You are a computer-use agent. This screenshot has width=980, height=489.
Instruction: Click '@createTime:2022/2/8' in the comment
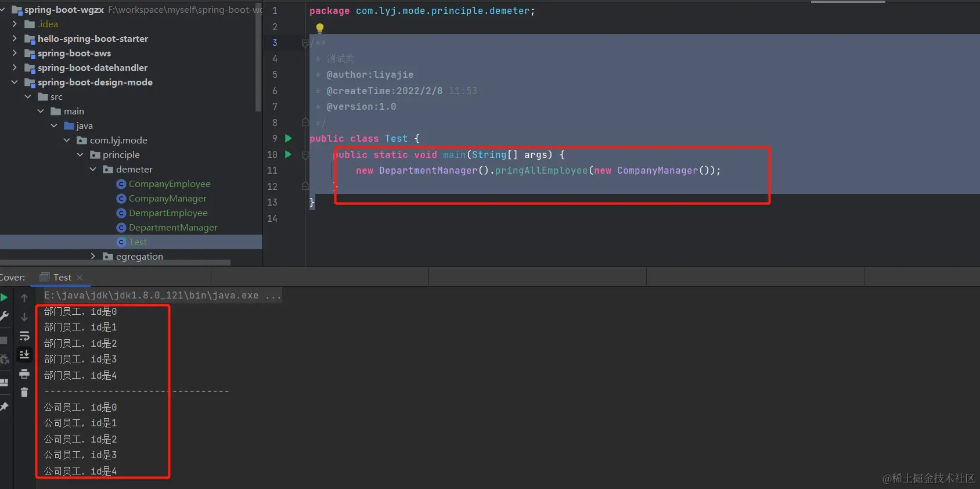384,91
